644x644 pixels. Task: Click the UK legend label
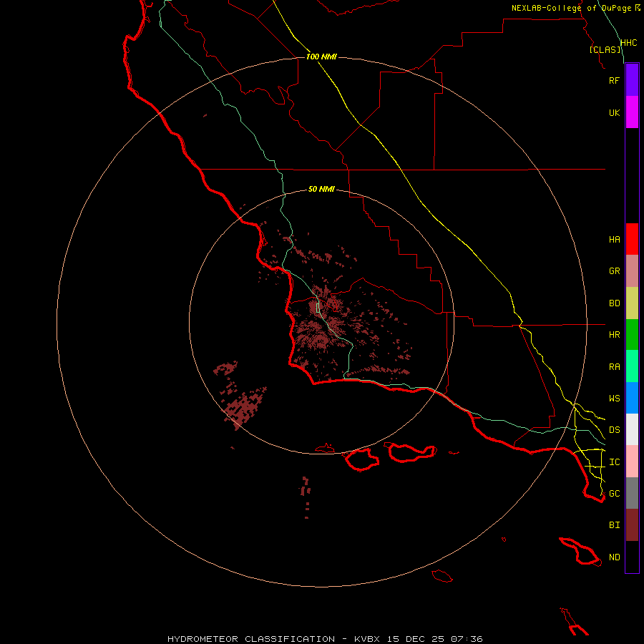[x=614, y=112]
